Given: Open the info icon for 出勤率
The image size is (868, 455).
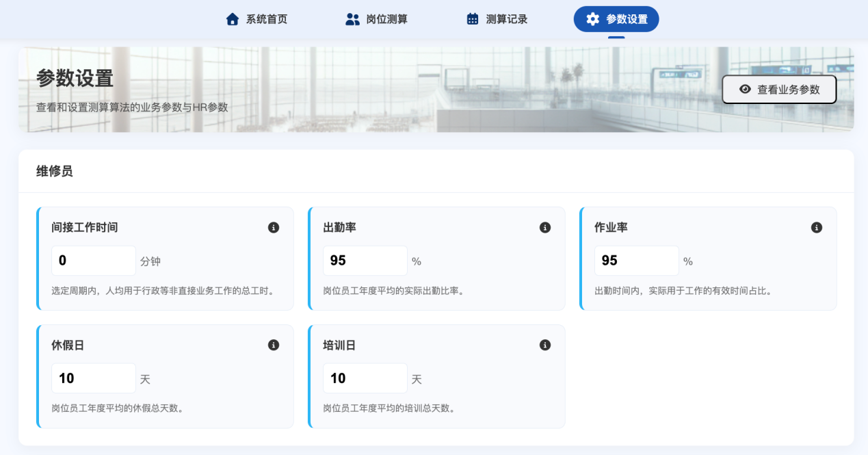Looking at the screenshot, I should (x=545, y=228).
